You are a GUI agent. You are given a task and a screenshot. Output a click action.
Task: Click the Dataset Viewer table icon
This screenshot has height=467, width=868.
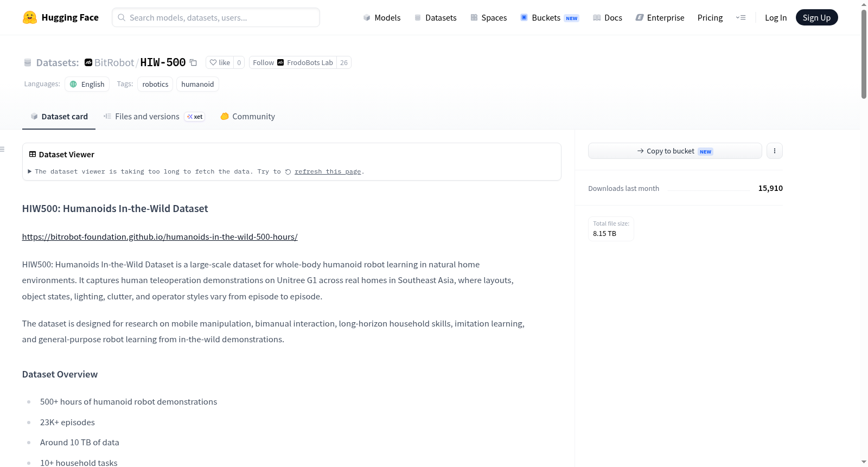(33, 155)
